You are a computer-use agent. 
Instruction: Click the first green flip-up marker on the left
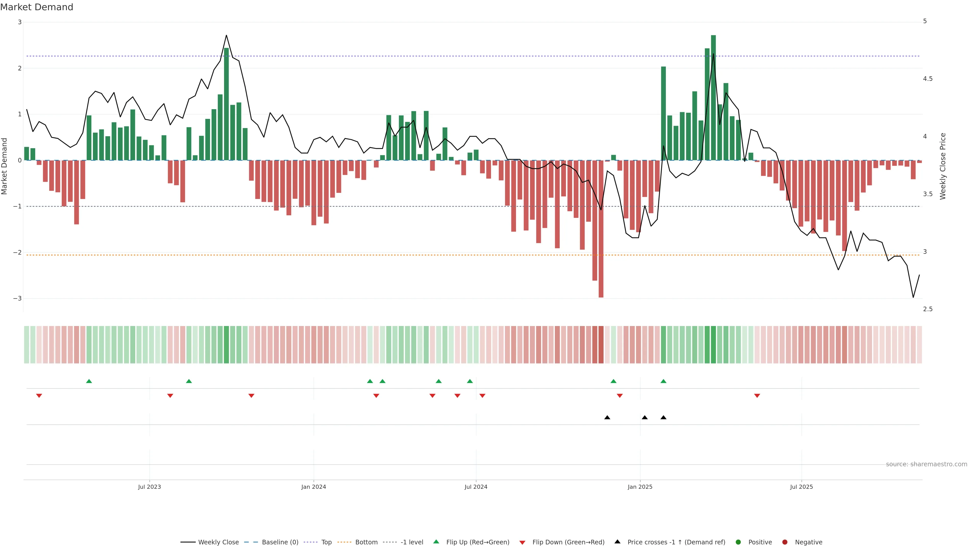coord(89,381)
